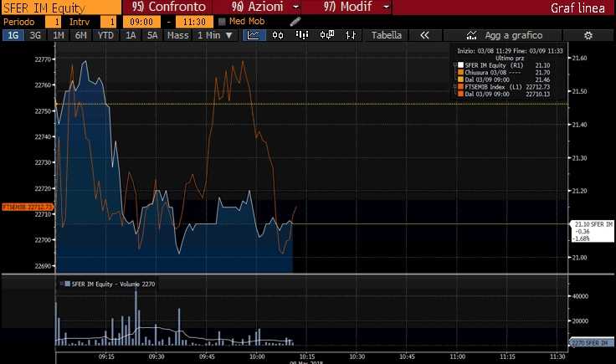The width and height of the screenshot is (616, 364).
Task: Toggle the Med Mob checkbox
Action: (223, 21)
